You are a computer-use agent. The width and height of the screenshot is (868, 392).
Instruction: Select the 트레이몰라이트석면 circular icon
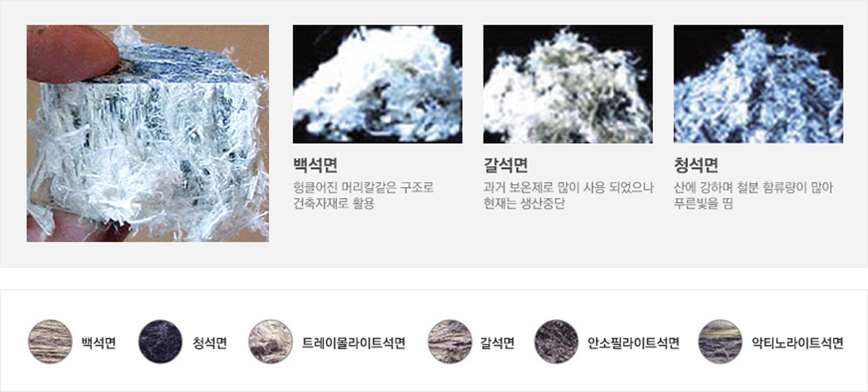point(271,342)
